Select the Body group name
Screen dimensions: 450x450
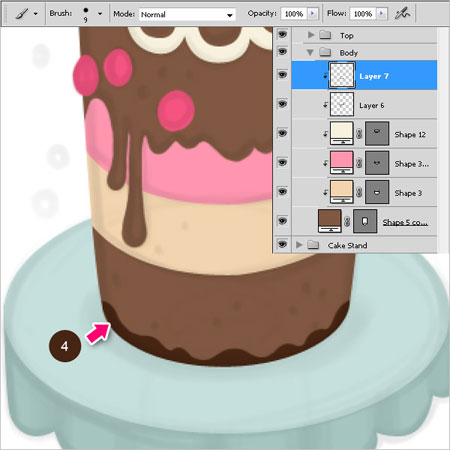pyautogui.click(x=349, y=53)
